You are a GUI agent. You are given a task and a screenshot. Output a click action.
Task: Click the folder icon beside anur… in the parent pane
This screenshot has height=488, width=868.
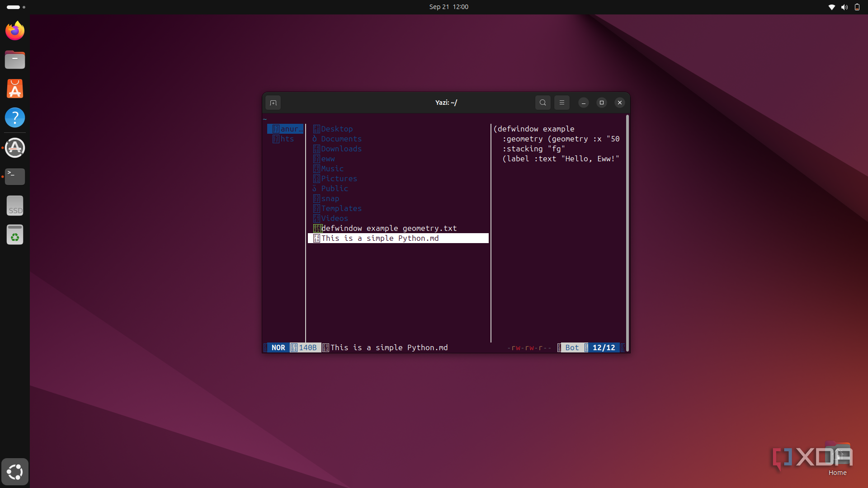(x=276, y=129)
